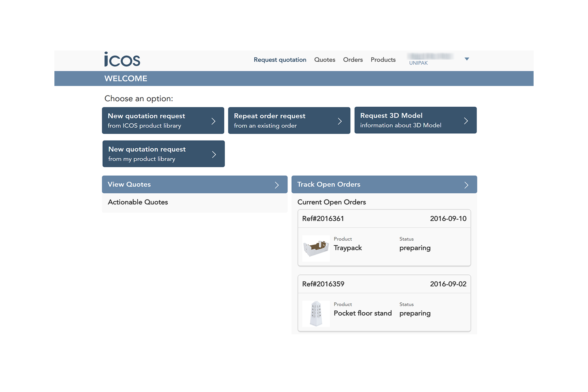The width and height of the screenshot is (588, 392).
Task: Open the Traypack product thumbnail
Action: coord(316,248)
